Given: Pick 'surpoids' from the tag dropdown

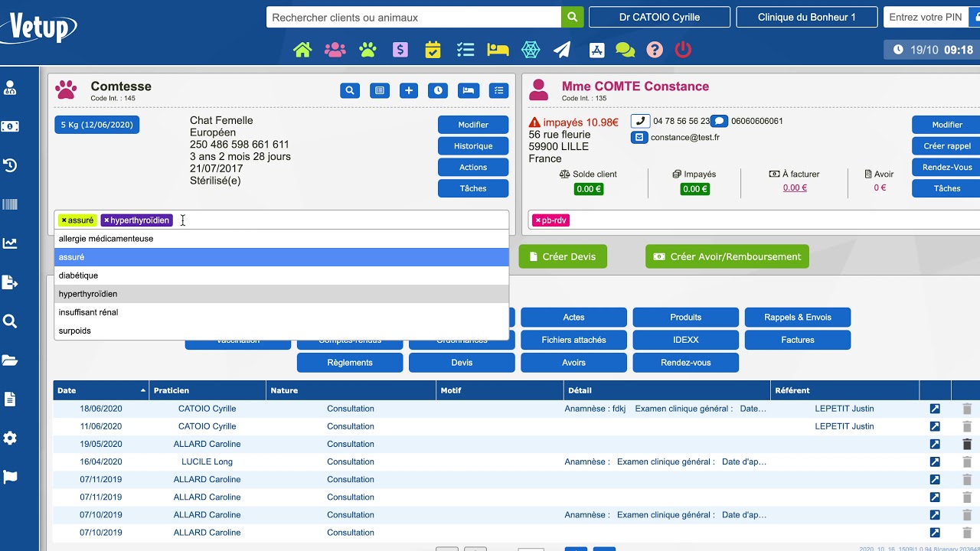Looking at the screenshot, I should tap(74, 331).
